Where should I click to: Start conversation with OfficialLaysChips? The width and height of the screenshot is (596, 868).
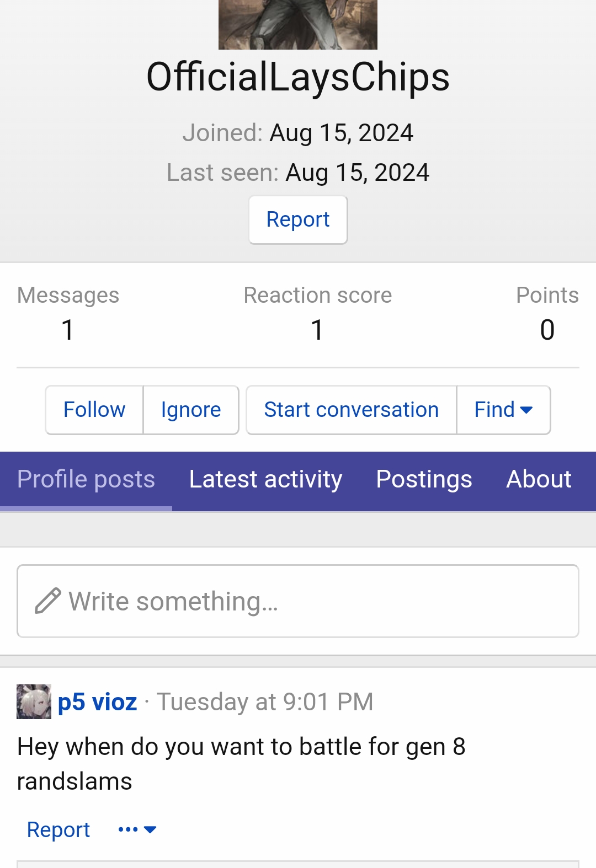tap(351, 410)
